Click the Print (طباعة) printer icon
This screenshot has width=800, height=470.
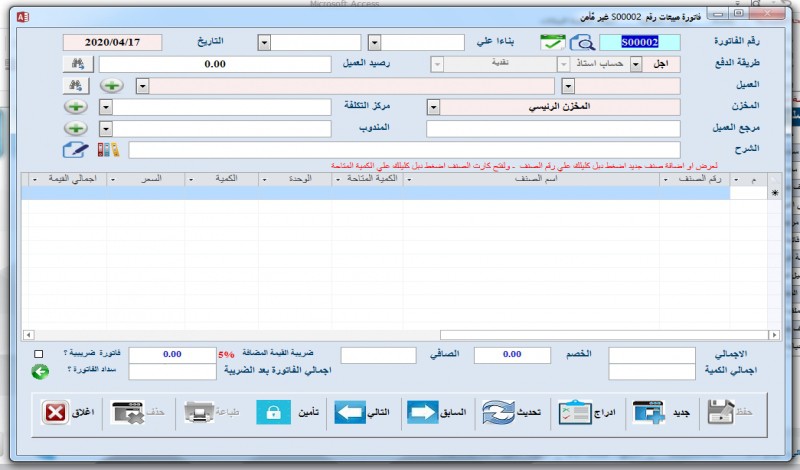pyautogui.click(x=199, y=412)
